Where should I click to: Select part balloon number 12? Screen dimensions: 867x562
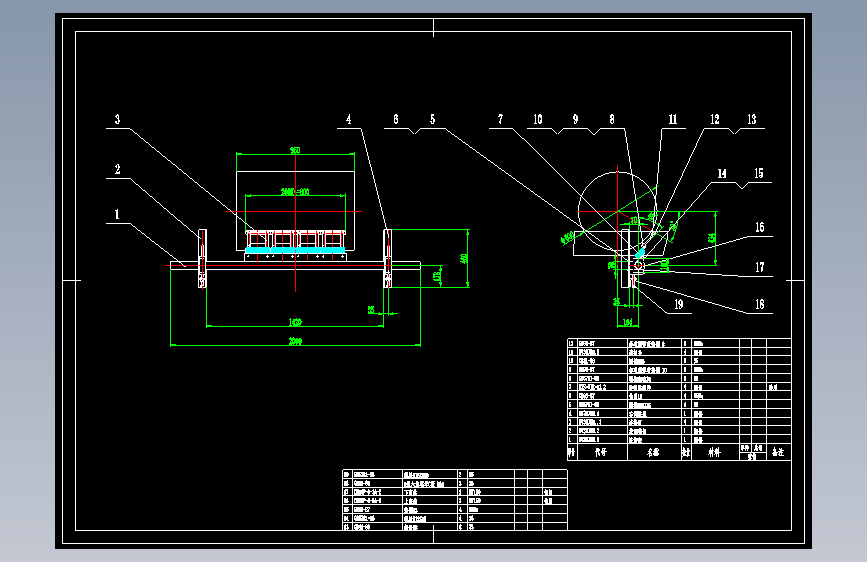(x=715, y=119)
